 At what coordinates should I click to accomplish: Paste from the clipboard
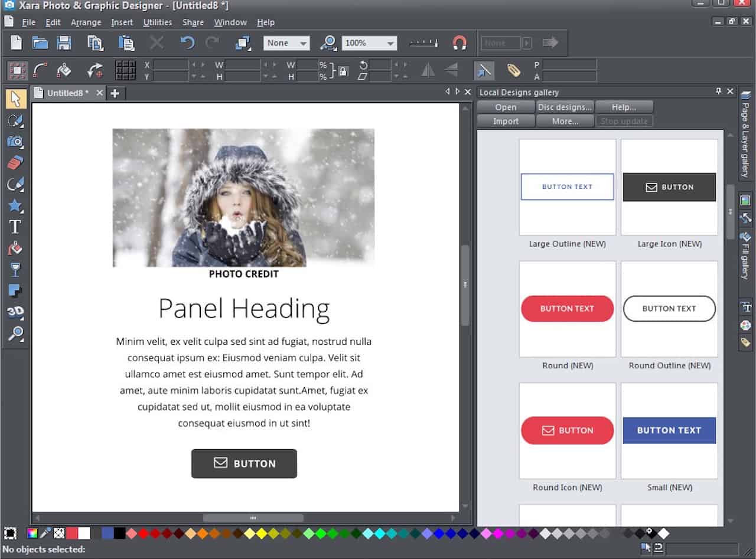(126, 43)
